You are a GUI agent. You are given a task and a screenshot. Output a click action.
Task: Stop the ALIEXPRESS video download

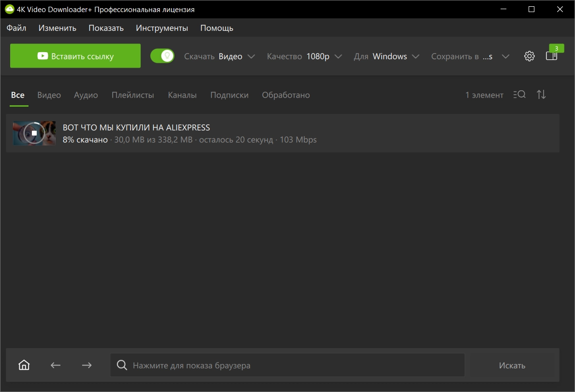(34, 133)
